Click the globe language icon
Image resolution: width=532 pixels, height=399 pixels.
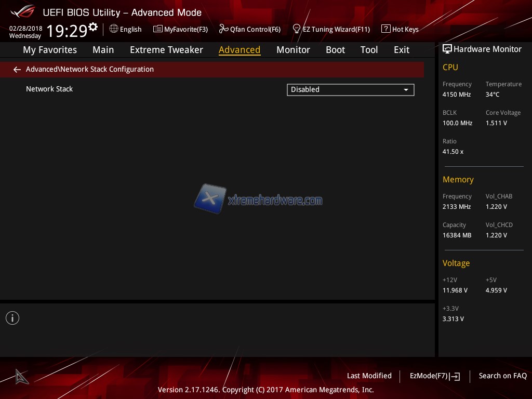click(114, 29)
